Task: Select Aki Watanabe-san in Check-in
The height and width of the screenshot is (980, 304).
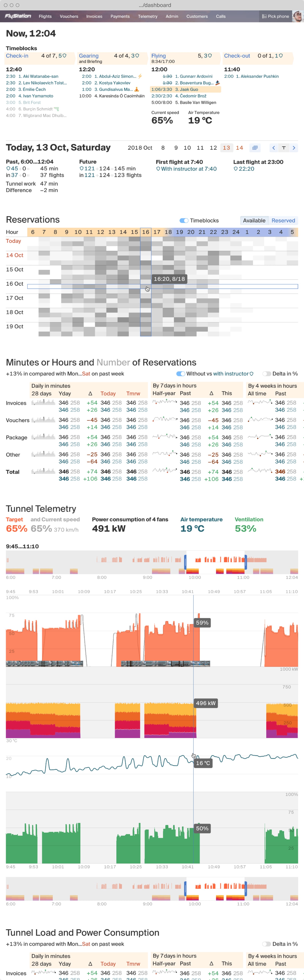Action: pos(38,76)
